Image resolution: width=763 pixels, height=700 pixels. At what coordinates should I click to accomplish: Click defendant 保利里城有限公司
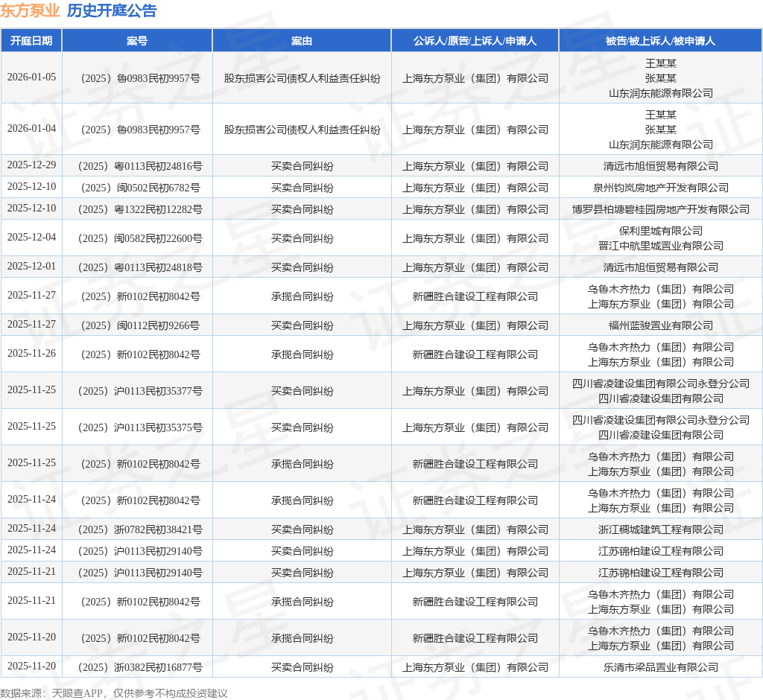(x=660, y=231)
